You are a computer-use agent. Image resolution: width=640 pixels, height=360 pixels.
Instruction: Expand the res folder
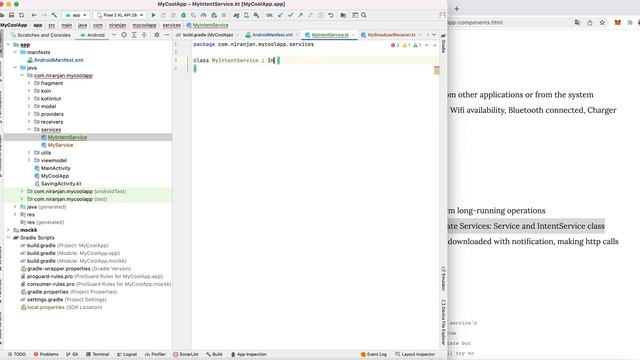tap(15, 214)
